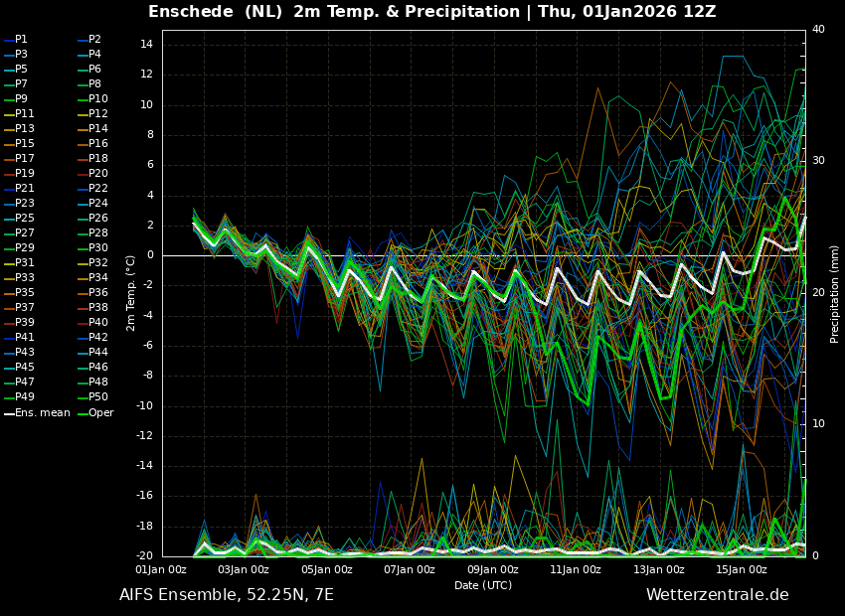Click the 05Jan 00z date tick label
845x616 pixels.
point(327,569)
